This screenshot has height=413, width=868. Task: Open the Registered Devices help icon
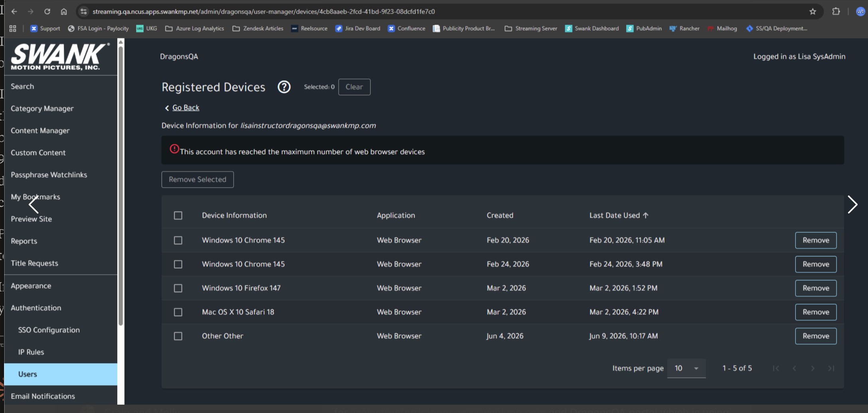(284, 87)
